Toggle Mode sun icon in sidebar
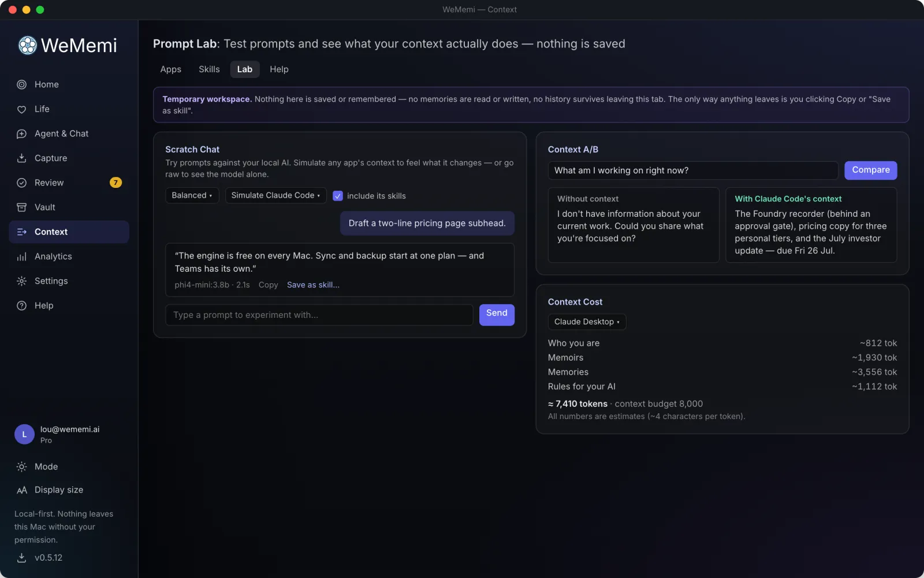The width and height of the screenshot is (924, 578). 21,466
